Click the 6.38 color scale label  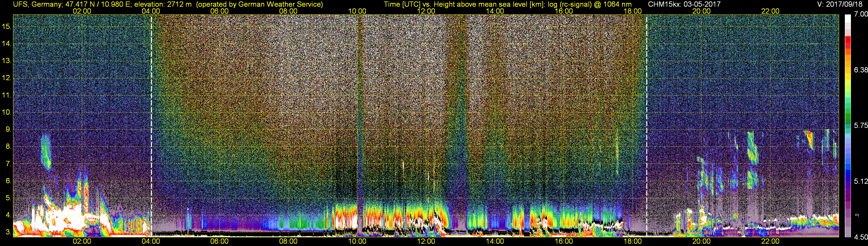coord(860,70)
